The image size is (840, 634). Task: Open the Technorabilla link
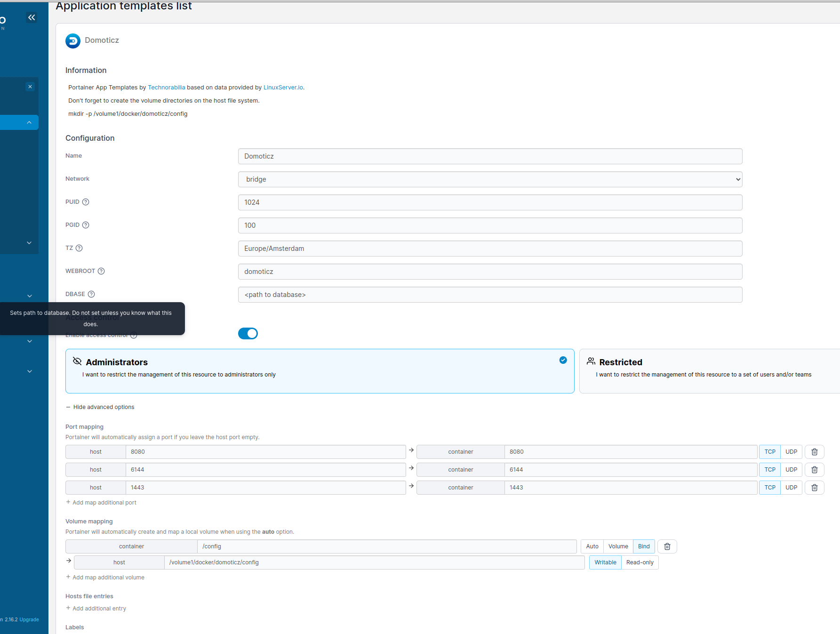[167, 88]
